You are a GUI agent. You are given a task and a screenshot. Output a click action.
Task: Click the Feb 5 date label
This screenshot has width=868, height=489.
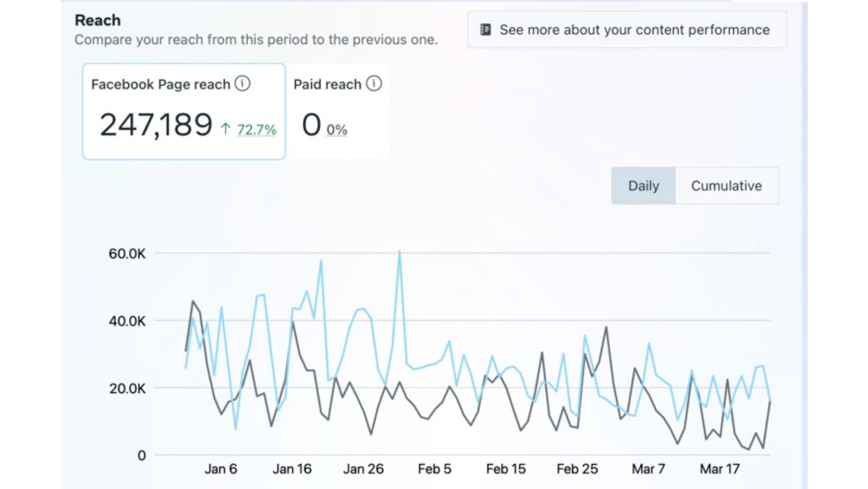pos(435,469)
